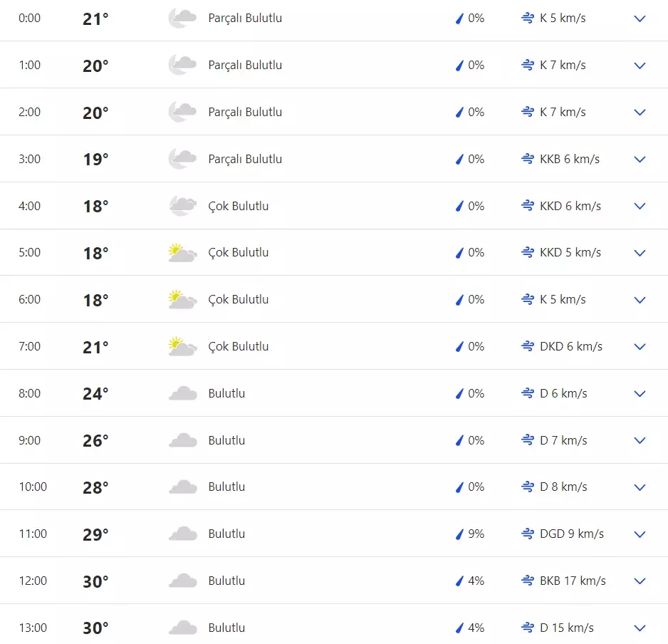Expand the 9:00 forecast row
Screen dimensions: 668x644
tap(640, 440)
